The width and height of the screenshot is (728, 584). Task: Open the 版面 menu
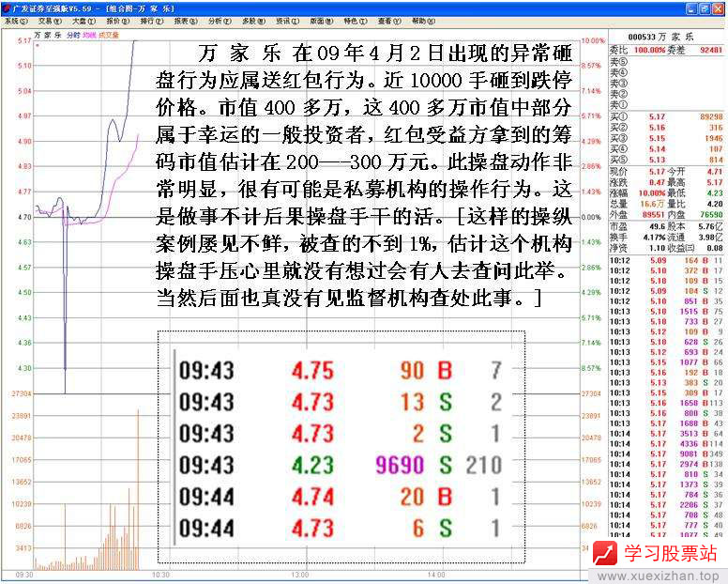click(x=321, y=22)
